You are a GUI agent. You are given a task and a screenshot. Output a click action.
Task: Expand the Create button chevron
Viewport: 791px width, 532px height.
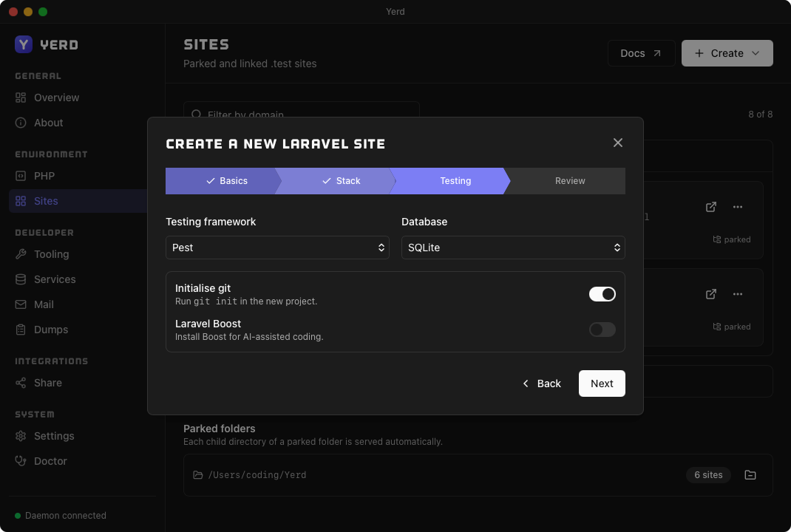pyautogui.click(x=756, y=53)
